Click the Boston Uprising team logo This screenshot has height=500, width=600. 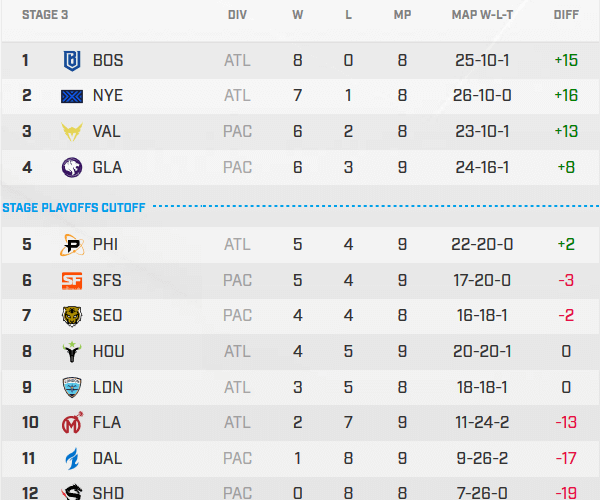72,60
